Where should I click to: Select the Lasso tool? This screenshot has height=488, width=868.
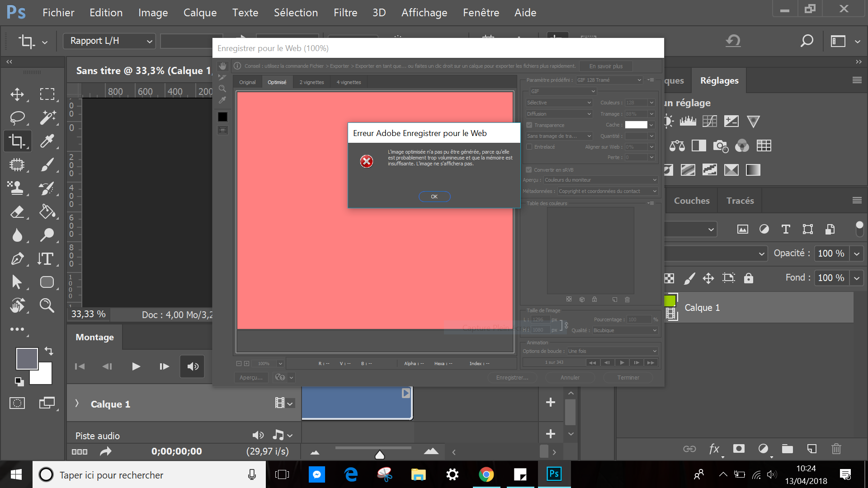click(17, 118)
